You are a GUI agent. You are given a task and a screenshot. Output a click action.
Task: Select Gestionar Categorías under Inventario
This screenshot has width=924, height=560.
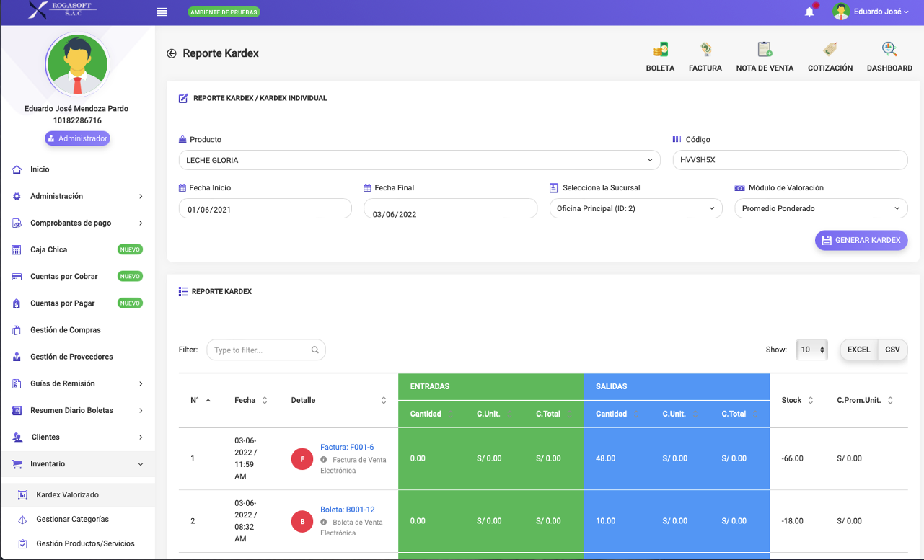click(74, 519)
